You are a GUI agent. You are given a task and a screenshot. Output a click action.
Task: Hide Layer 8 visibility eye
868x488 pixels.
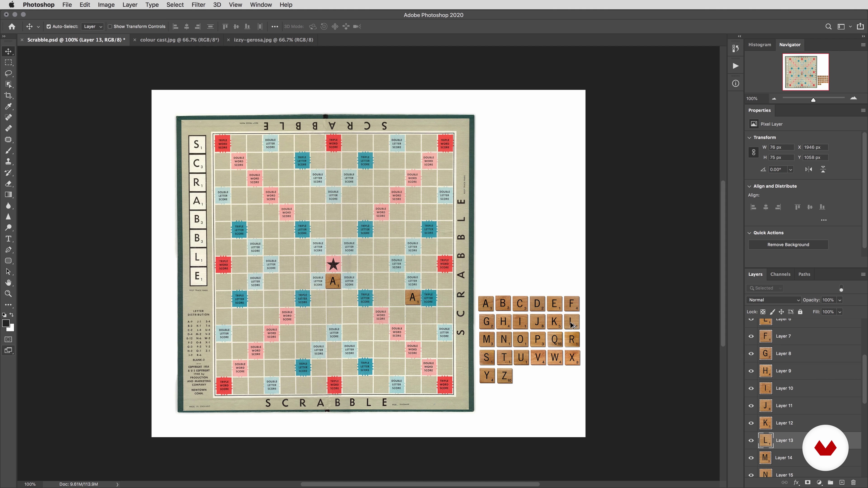751,354
